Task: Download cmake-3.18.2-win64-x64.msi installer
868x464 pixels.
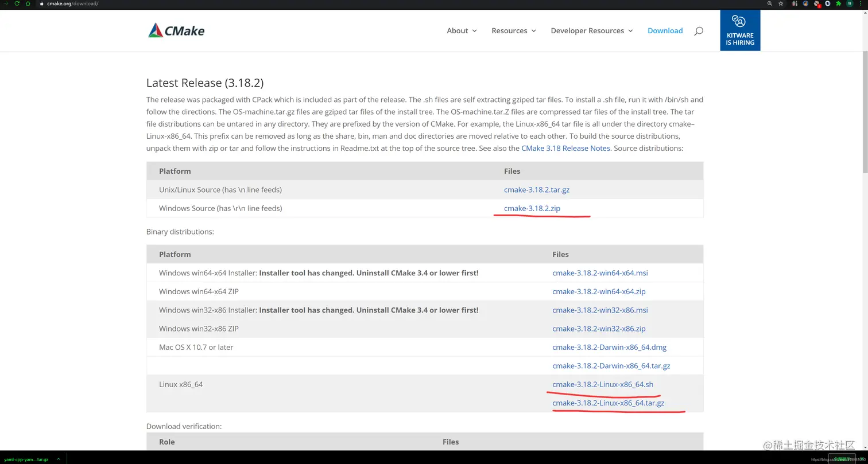Action: coord(600,273)
